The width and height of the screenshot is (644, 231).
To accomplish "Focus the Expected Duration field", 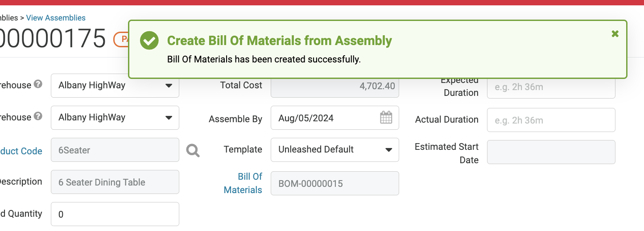I will point(551,87).
